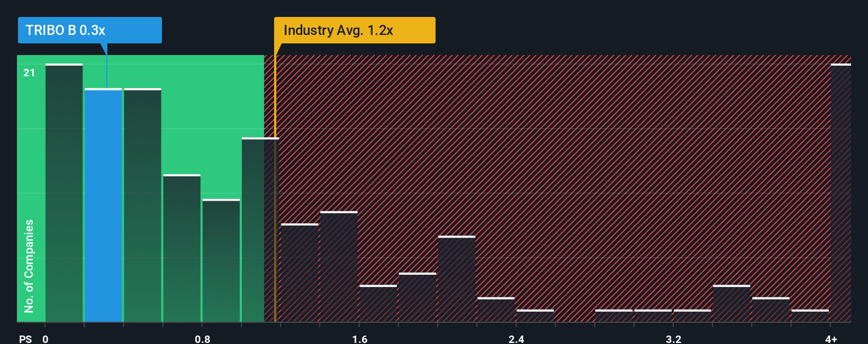Click the No. of Companies axis title

pyautogui.click(x=29, y=266)
